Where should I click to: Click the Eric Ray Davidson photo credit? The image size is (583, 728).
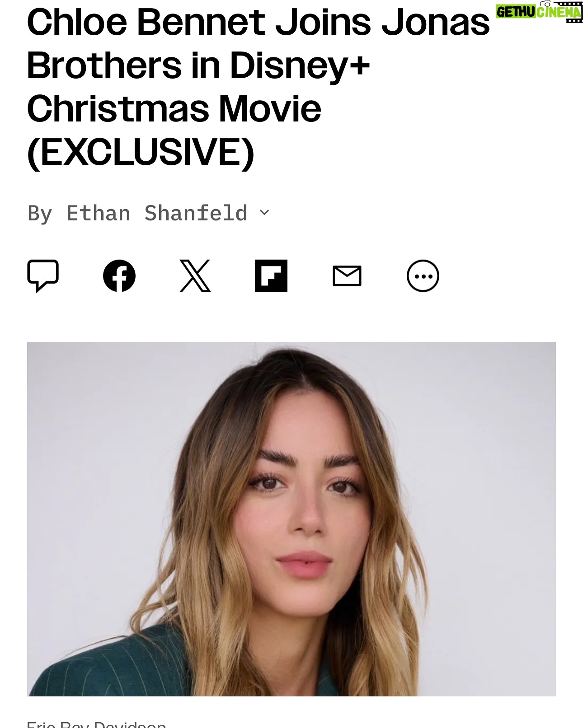(96, 723)
